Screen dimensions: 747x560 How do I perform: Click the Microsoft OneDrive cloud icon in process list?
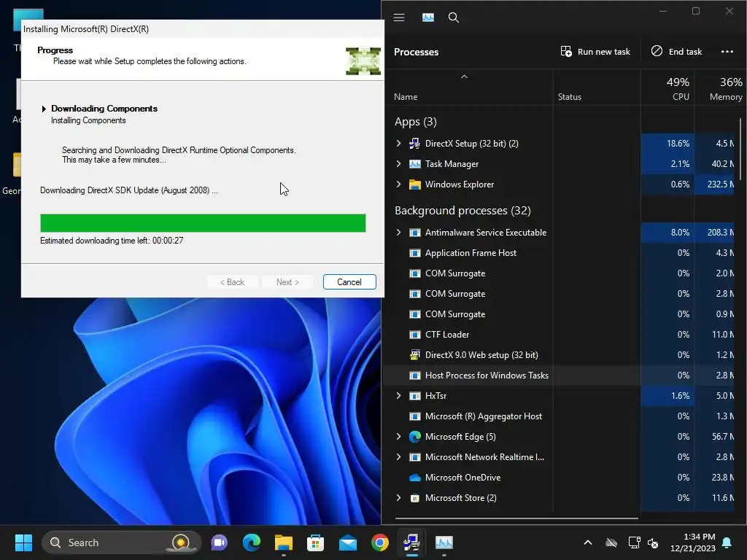click(415, 478)
